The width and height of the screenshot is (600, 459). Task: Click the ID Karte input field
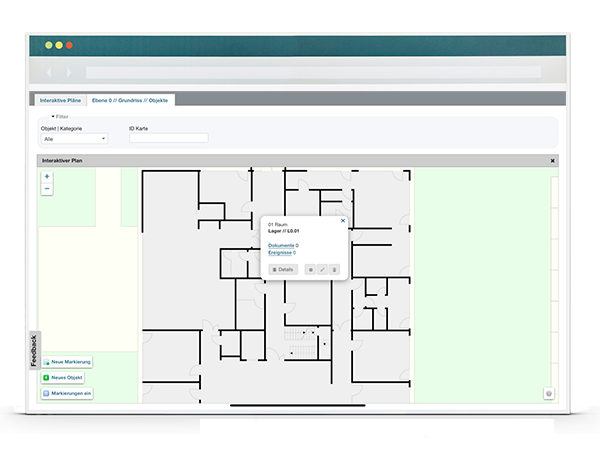[x=168, y=139]
